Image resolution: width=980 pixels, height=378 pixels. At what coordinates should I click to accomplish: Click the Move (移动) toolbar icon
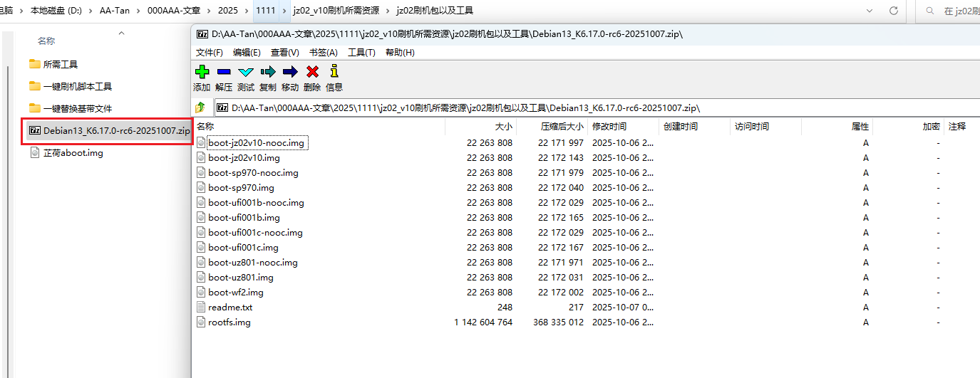point(290,71)
